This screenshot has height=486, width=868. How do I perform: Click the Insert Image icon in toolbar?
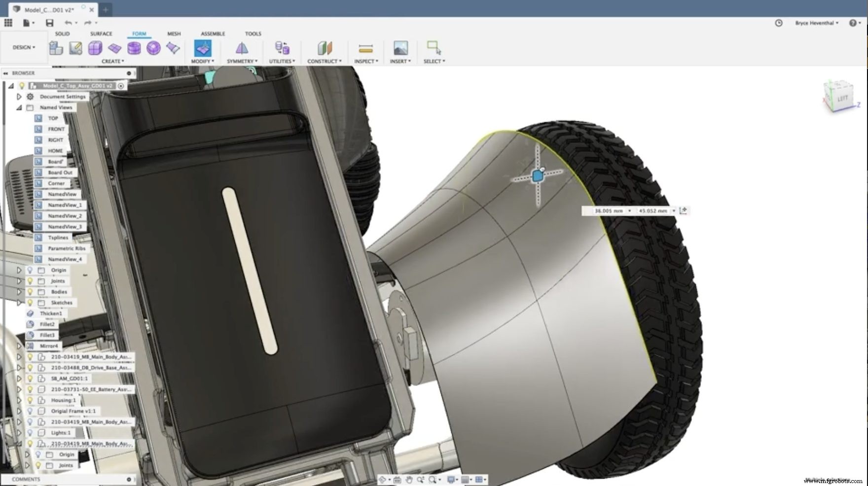pyautogui.click(x=400, y=48)
